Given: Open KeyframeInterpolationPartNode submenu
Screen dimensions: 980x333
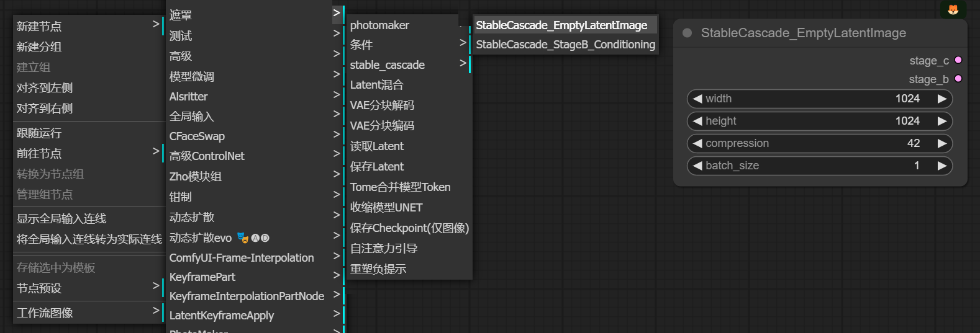Looking at the screenshot, I should [x=255, y=296].
